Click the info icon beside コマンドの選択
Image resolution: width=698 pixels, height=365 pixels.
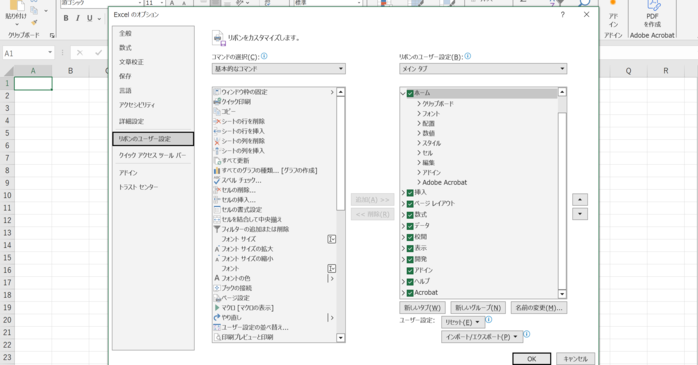click(264, 56)
